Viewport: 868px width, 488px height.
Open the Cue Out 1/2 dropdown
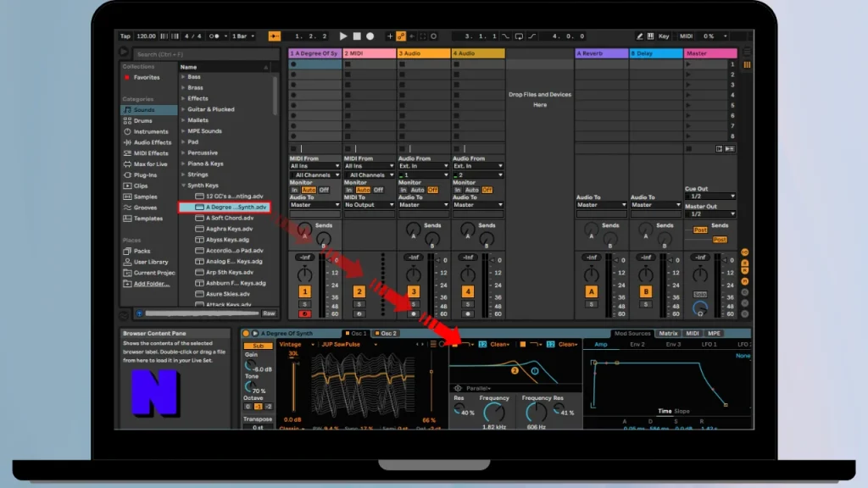710,197
